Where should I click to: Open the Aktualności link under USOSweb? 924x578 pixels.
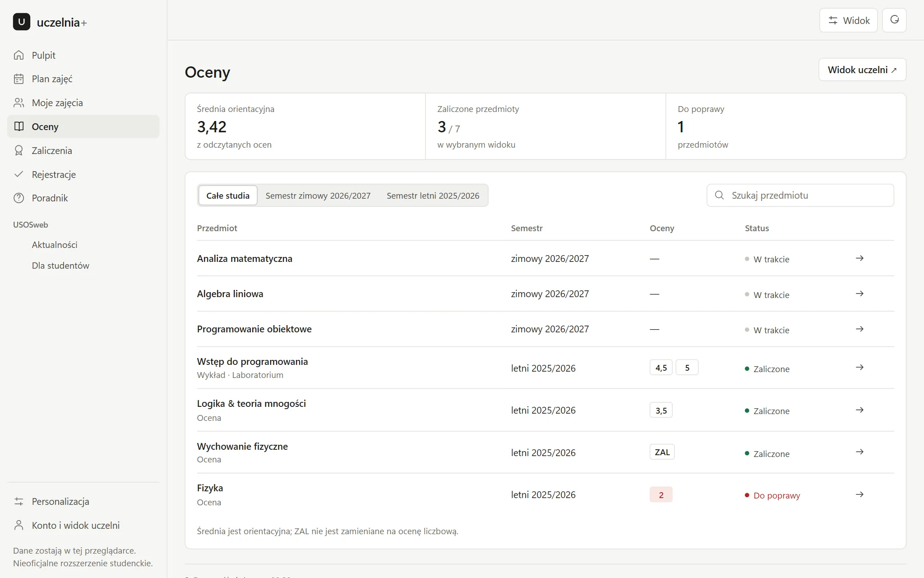55,245
